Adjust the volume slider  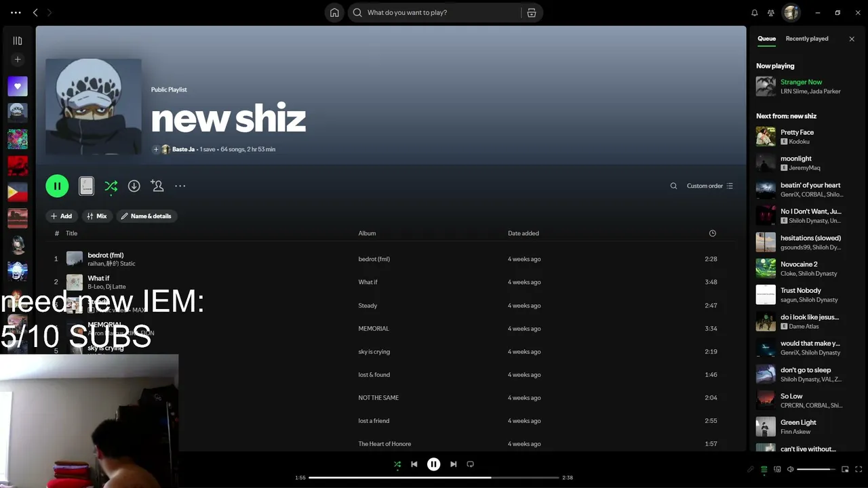tap(816, 469)
